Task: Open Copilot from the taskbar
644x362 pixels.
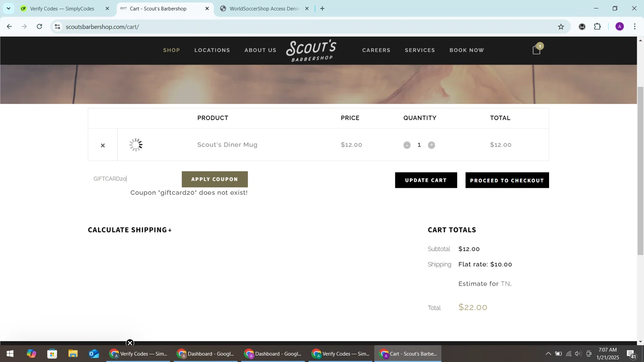Action: pos(31,354)
